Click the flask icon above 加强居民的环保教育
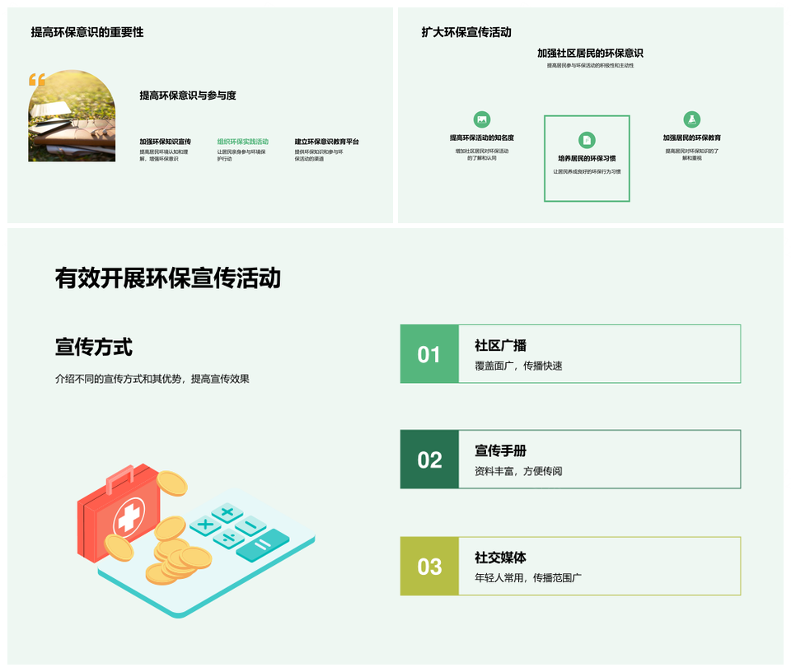 [x=691, y=119]
